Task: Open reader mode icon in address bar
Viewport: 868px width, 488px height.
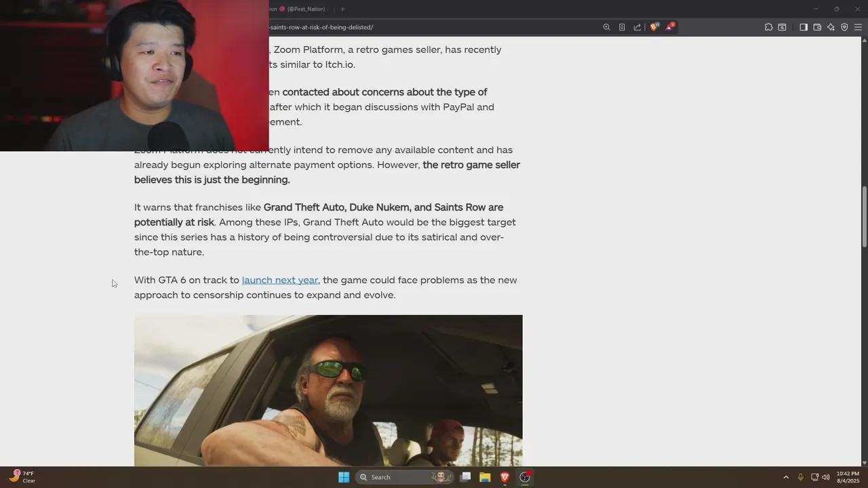Action: (x=622, y=27)
